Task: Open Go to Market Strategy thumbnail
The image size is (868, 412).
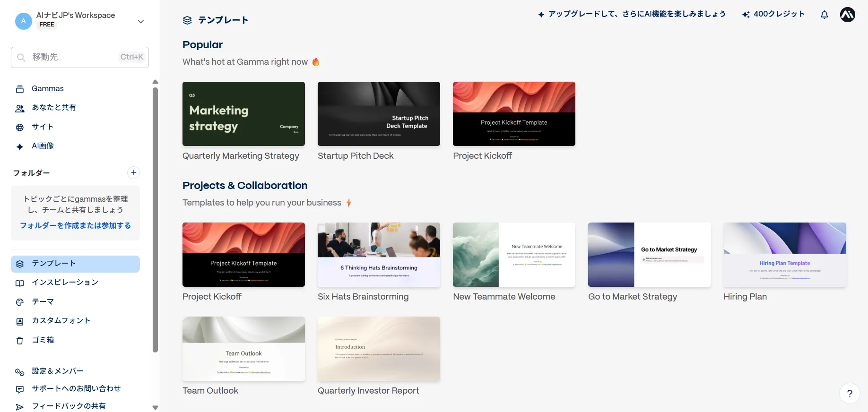Action: [x=649, y=255]
